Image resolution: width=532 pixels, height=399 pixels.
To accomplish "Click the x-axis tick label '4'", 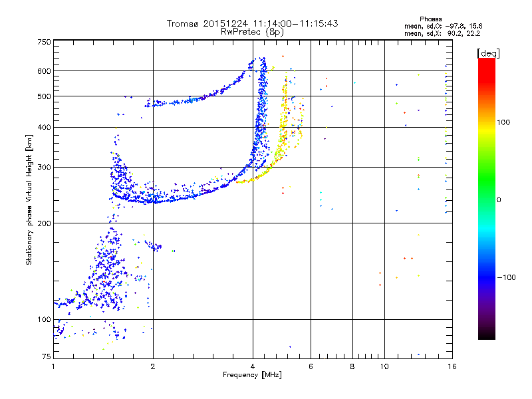I will pos(253,366).
